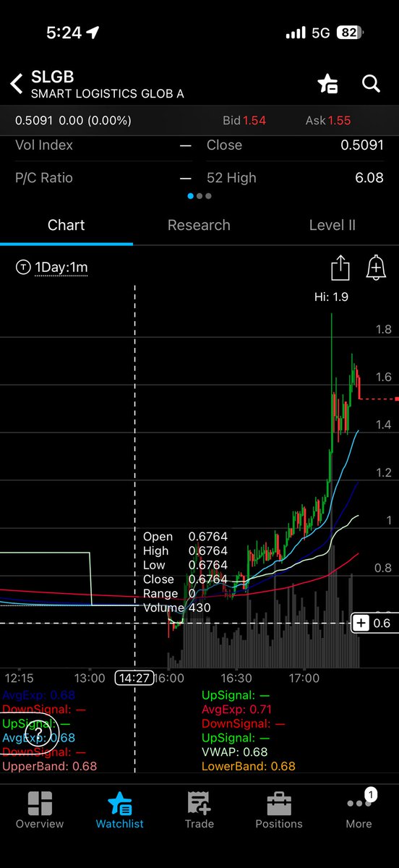
Task: Switch to the Research tab
Action: pos(199,225)
